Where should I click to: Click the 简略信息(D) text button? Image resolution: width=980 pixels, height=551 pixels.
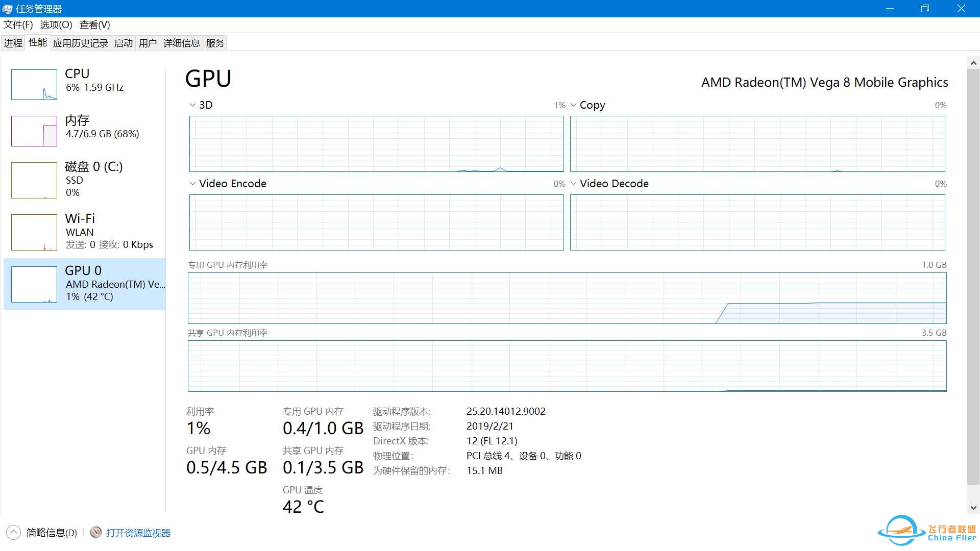point(52,533)
